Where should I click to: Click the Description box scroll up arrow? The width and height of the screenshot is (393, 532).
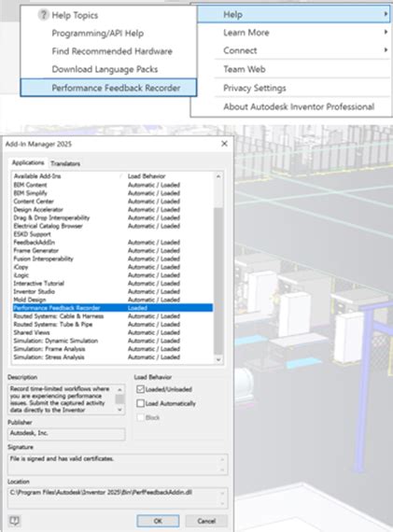119,389
